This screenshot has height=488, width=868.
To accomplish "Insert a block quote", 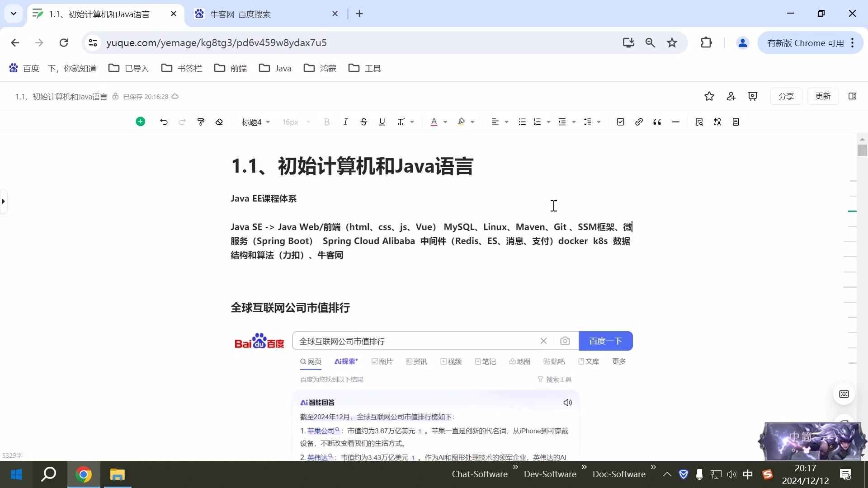I will coord(657,122).
